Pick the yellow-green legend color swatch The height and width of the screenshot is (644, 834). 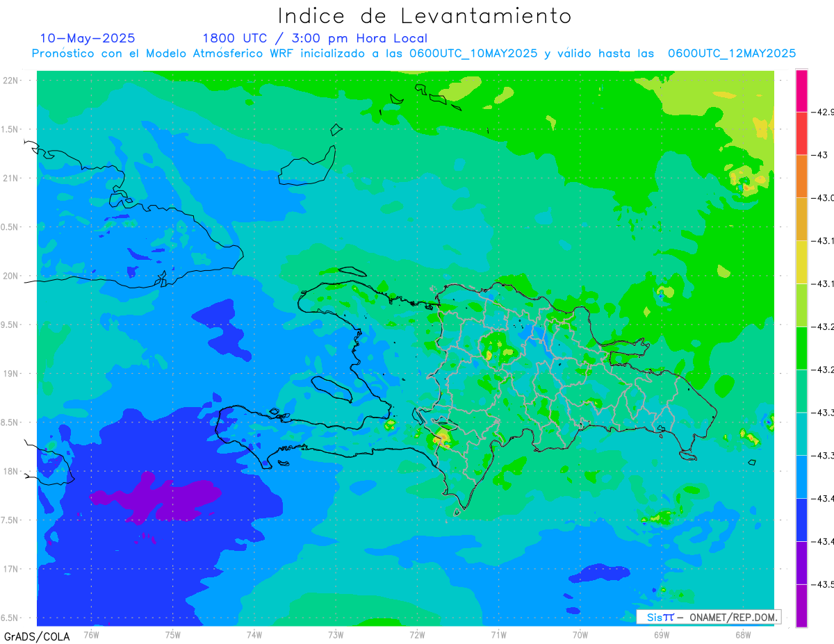[801, 305]
